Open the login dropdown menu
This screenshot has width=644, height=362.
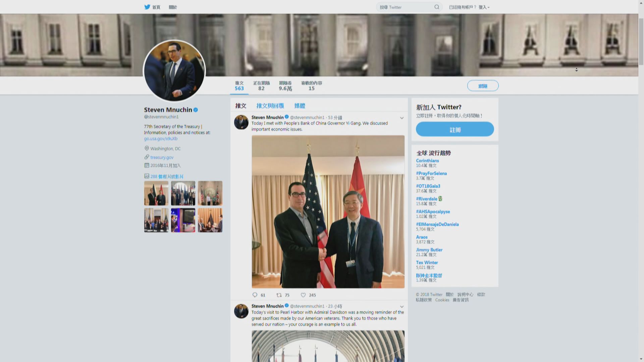click(x=484, y=7)
